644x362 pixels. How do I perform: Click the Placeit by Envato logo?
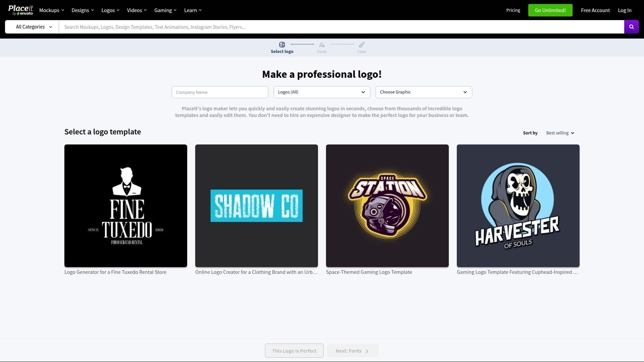[20, 10]
